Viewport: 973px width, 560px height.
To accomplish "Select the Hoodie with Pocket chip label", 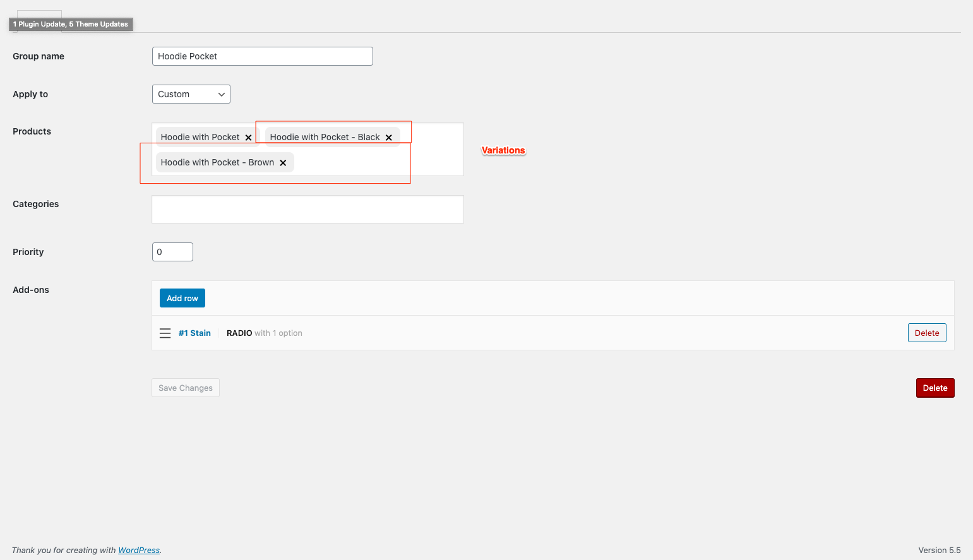I will tap(200, 137).
